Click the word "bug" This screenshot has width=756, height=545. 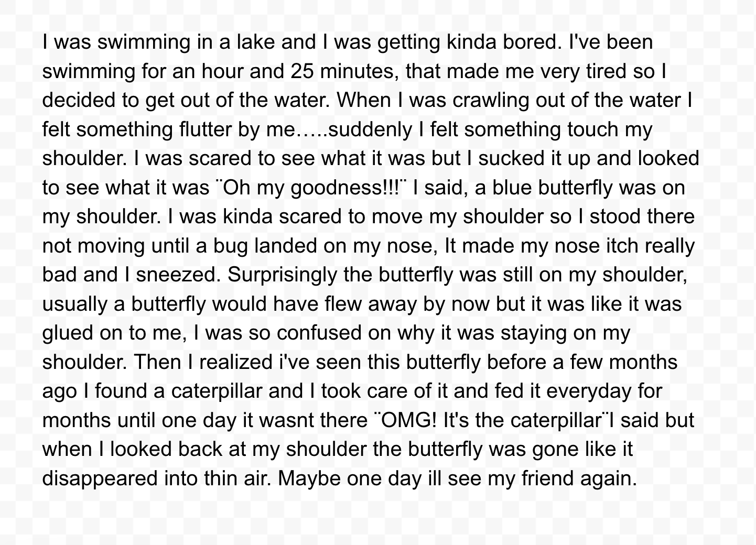230,246
